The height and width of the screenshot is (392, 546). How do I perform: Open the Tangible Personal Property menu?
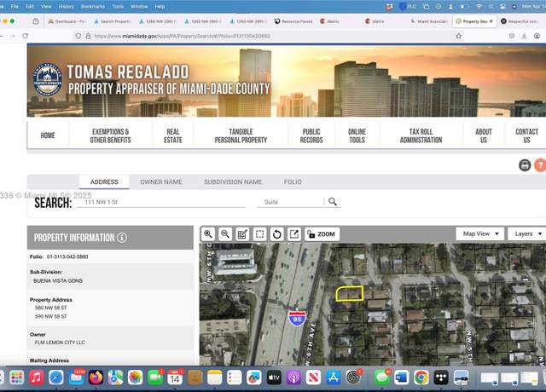pyautogui.click(x=241, y=135)
